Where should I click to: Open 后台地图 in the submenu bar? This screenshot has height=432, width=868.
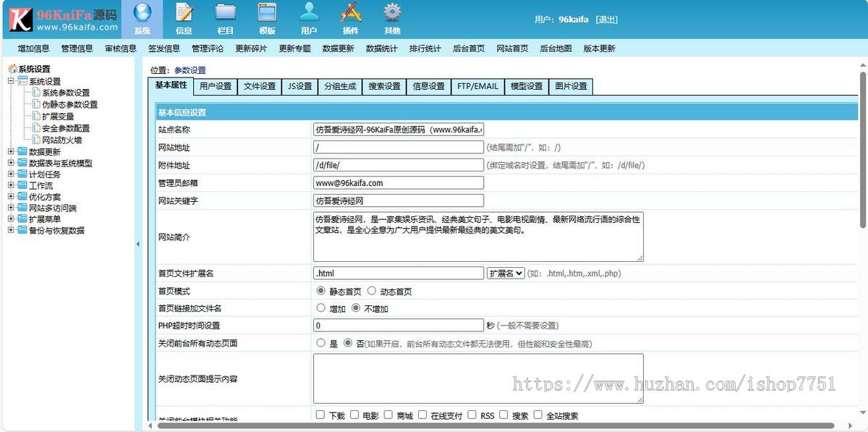point(556,48)
